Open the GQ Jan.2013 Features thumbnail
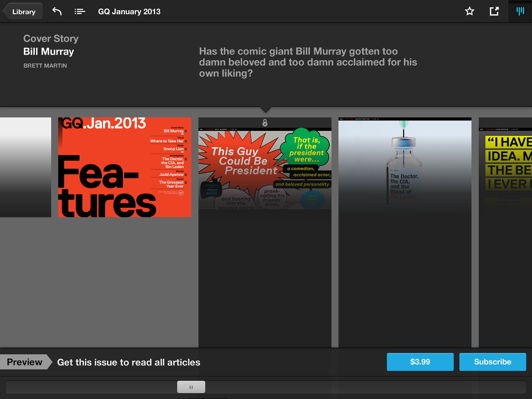The image size is (532, 399). coord(124,167)
